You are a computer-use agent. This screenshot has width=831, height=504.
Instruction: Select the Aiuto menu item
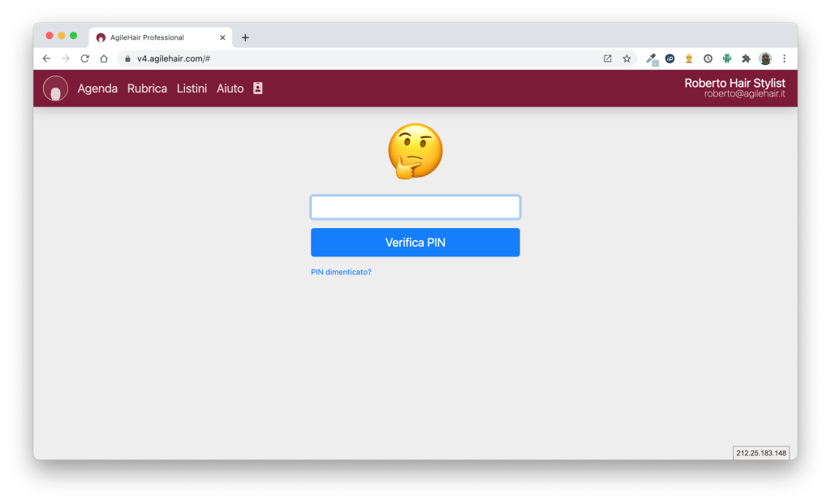pos(230,88)
